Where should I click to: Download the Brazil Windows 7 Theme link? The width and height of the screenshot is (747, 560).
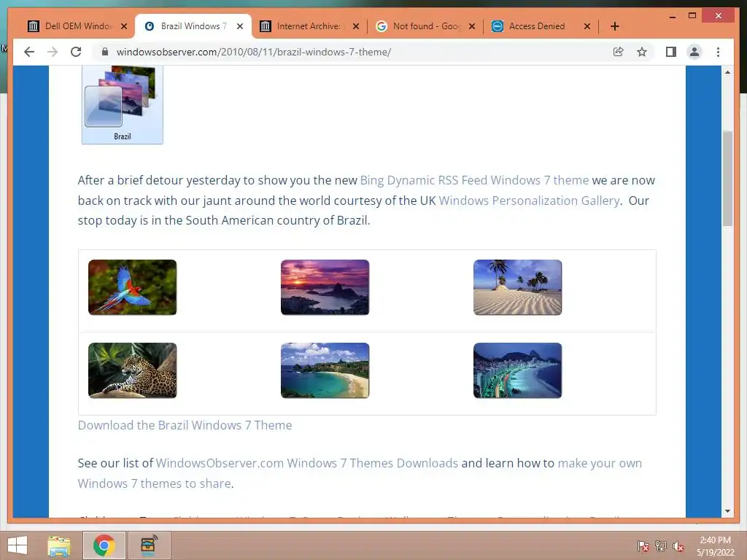(x=185, y=425)
